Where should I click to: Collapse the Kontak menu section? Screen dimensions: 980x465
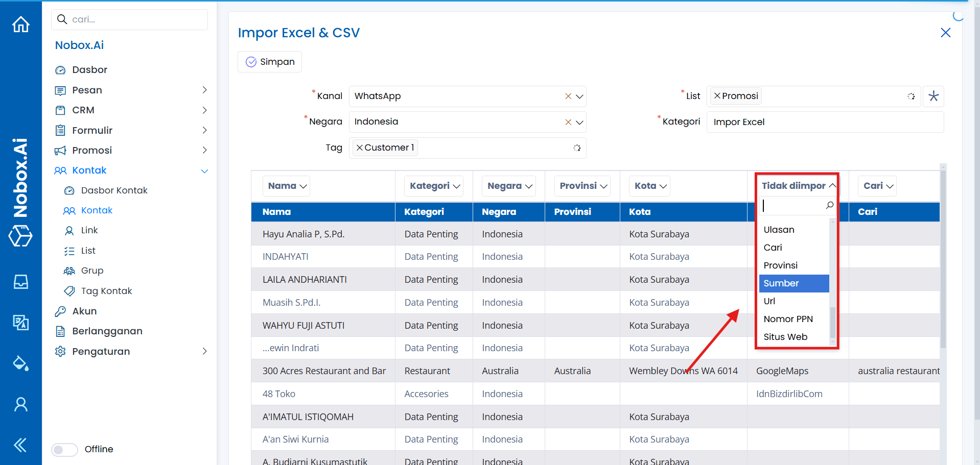[x=204, y=170]
